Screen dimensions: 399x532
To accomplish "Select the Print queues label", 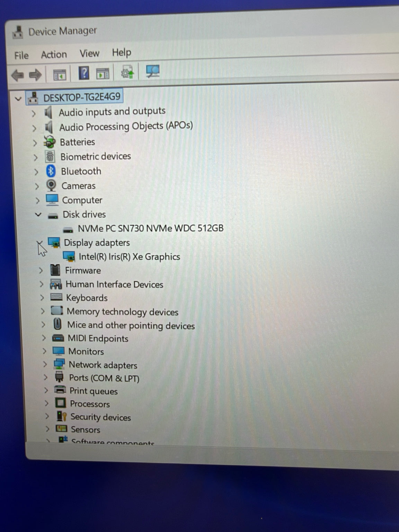I will pos(94,391).
